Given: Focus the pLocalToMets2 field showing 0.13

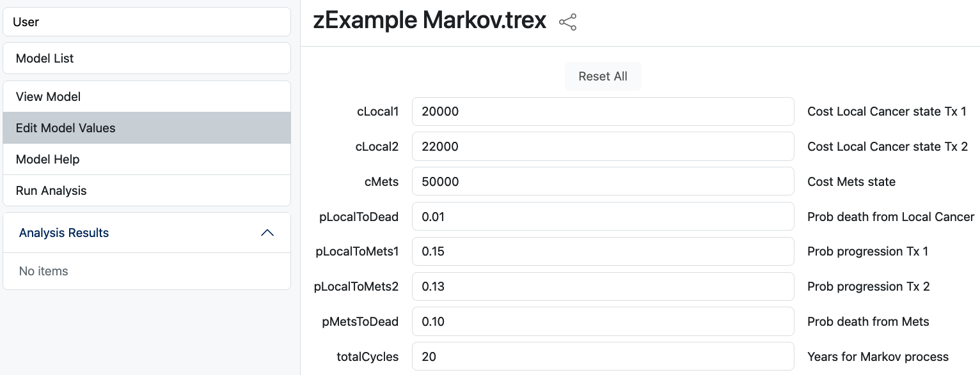Looking at the screenshot, I should click(603, 286).
